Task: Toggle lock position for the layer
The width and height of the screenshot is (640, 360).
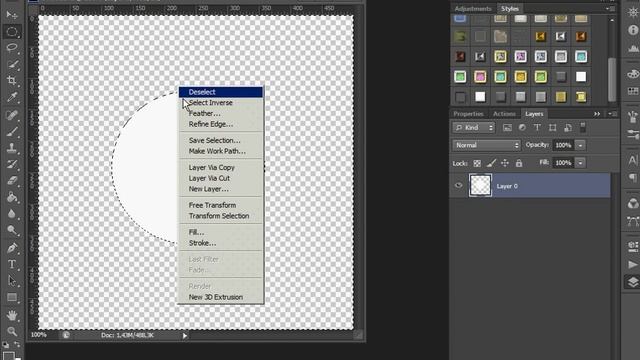Action: coord(505,163)
